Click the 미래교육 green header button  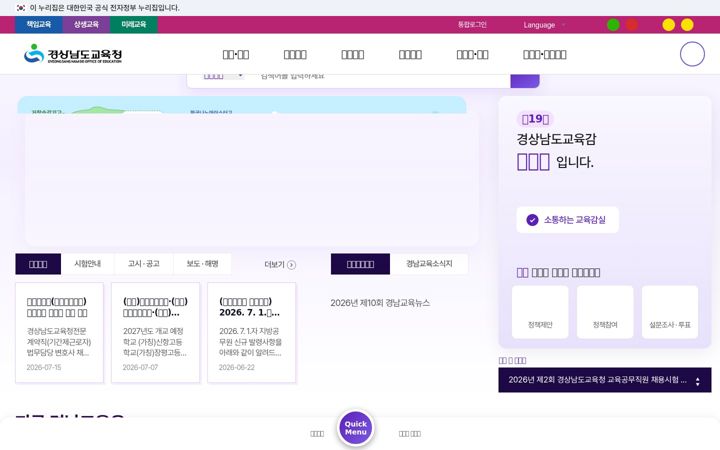click(x=134, y=25)
